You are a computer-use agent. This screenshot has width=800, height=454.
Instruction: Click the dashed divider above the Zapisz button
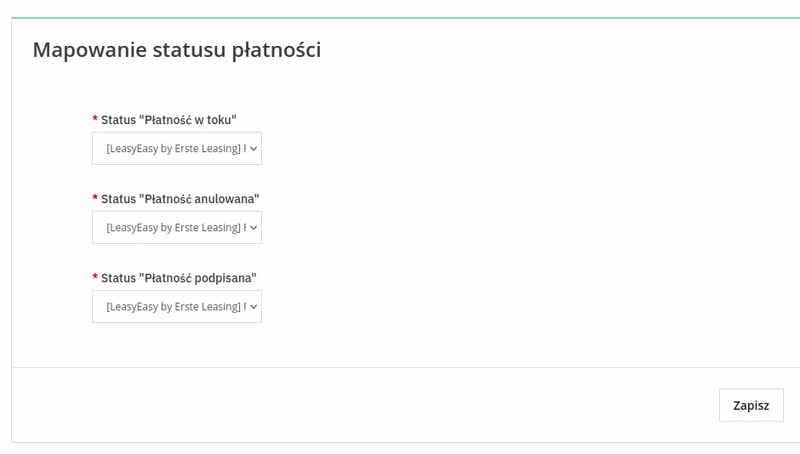(400, 367)
